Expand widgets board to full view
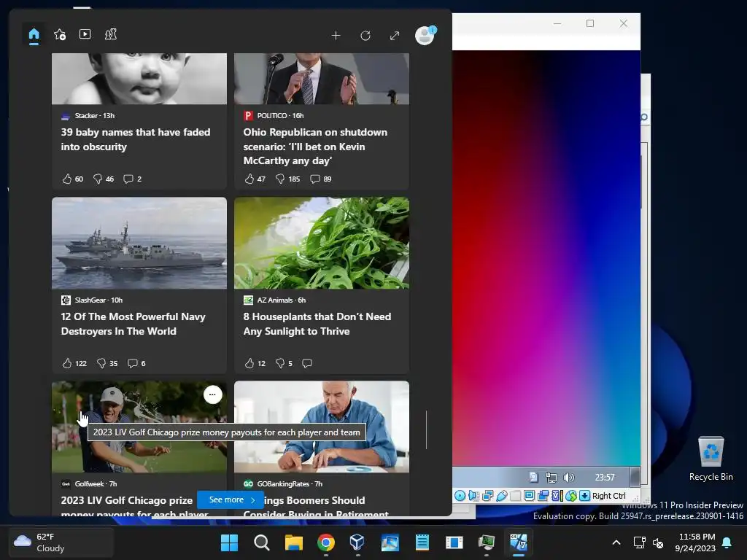 pyautogui.click(x=395, y=36)
